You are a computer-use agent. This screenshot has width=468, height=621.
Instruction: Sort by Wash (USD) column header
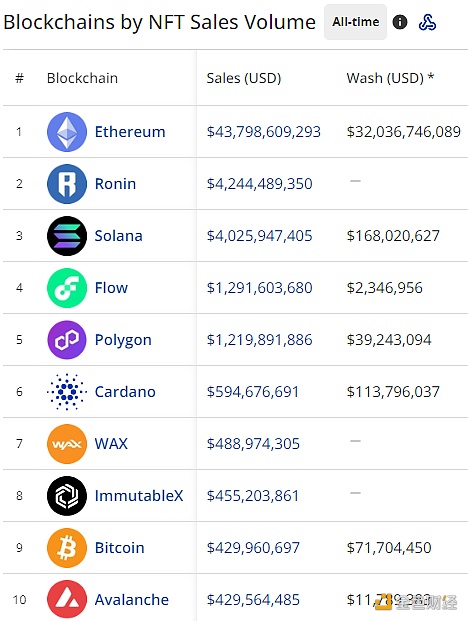pyautogui.click(x=390, y=78)
